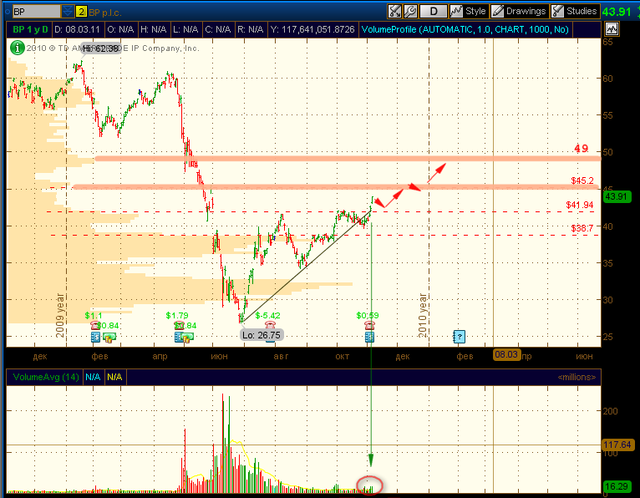640x498 pixels.
Task: Open the Drawings menu
Action: point(519,11)
